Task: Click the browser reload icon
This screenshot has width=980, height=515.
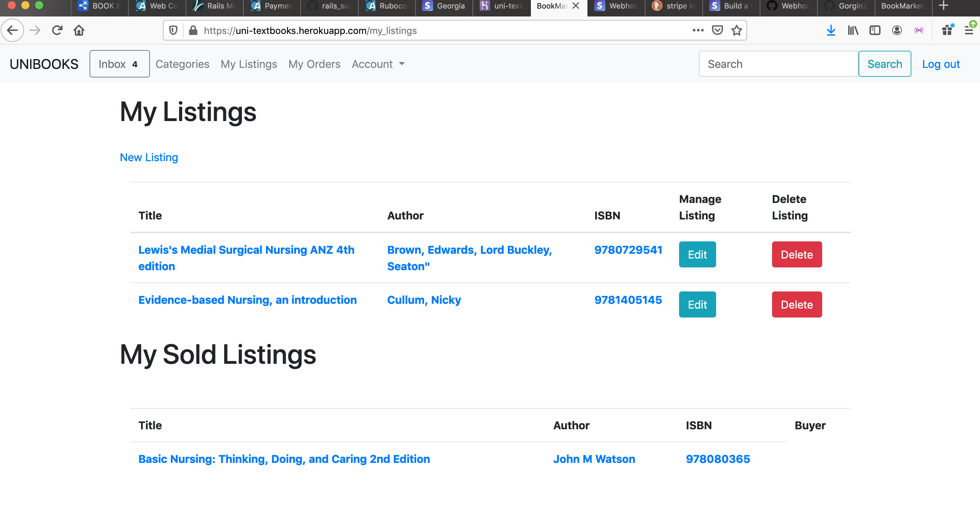Action: point(57,31)
